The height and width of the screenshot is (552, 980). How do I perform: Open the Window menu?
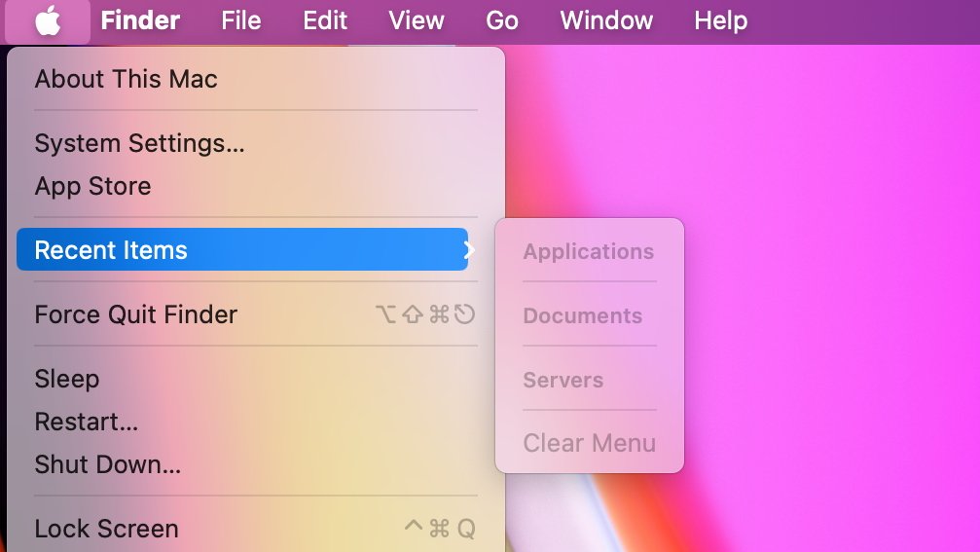point(606,20)
